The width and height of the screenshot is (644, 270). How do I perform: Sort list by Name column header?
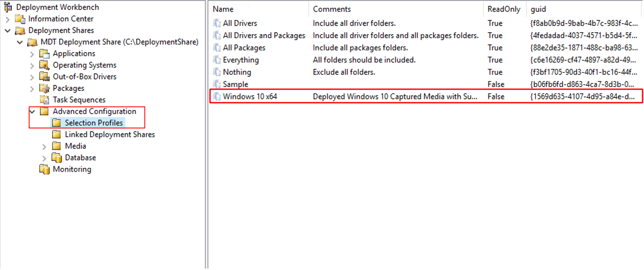(259, 9)
